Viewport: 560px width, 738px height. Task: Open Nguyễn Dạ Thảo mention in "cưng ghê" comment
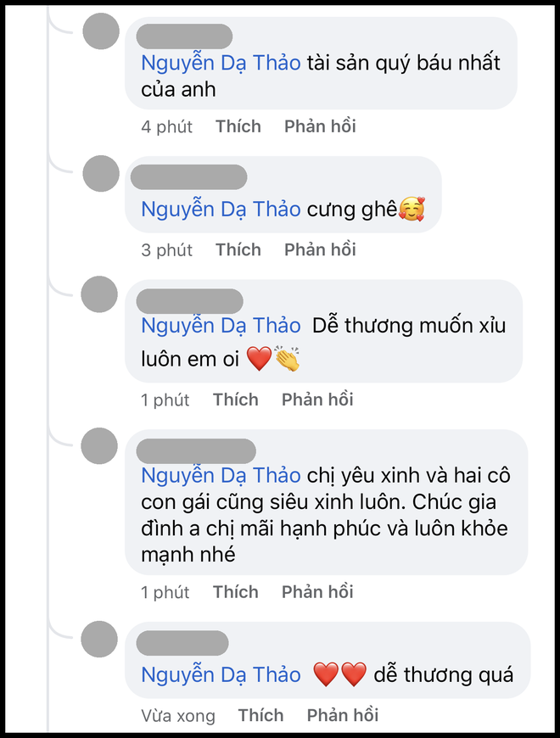point(221,209)
